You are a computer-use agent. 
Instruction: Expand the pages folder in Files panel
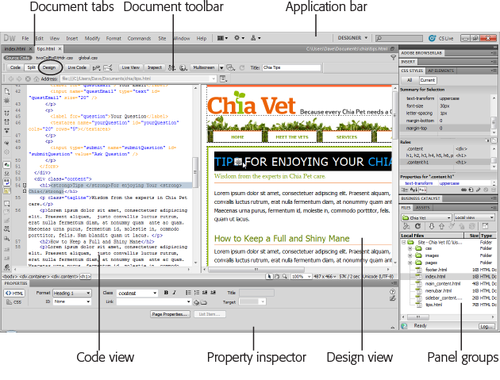point(410,263)
